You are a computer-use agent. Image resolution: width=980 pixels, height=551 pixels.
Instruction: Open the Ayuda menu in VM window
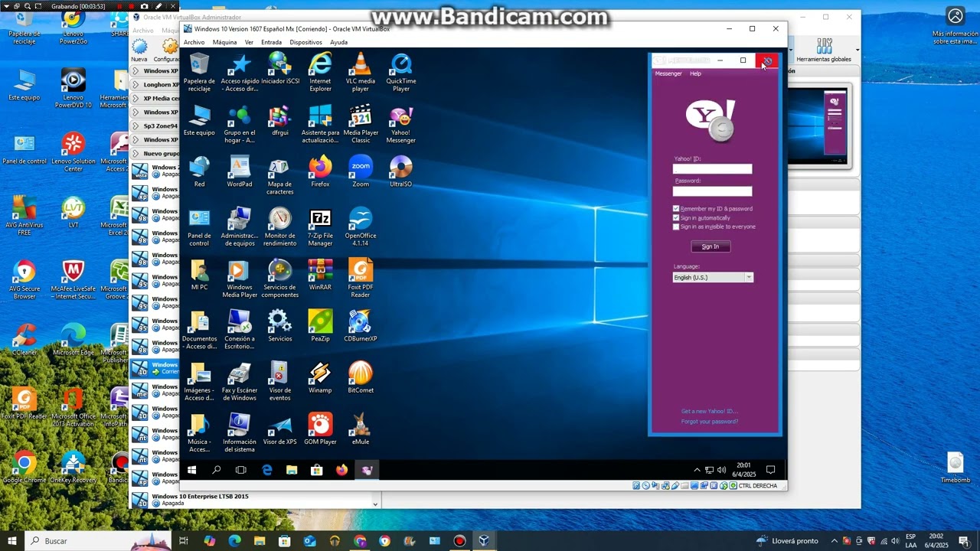pyautogui.click(x=338, y=42)
